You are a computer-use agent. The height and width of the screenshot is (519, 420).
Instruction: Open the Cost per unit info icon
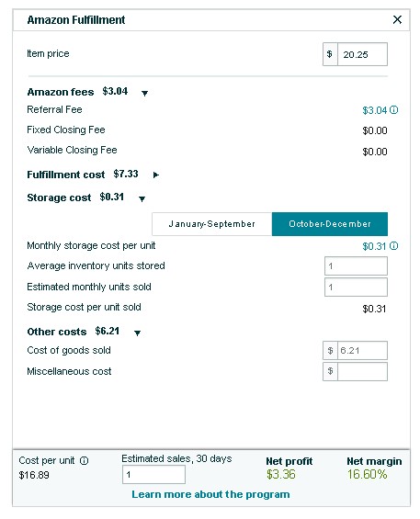click(85, 460)
